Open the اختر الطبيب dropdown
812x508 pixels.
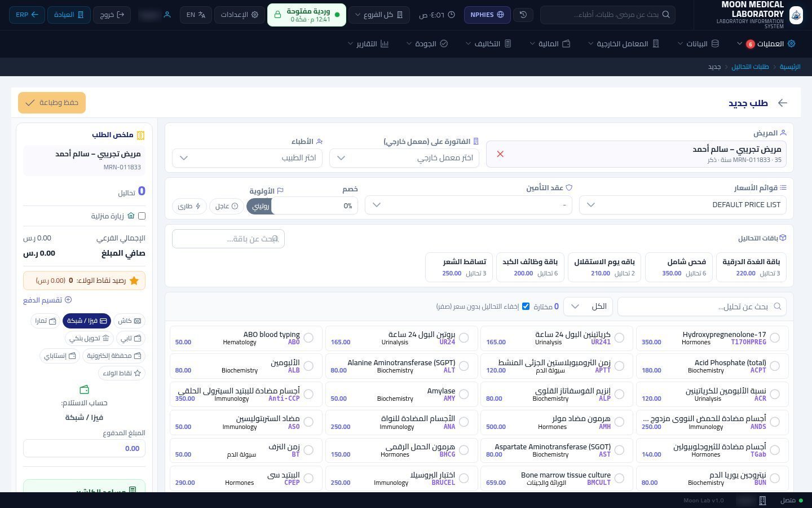(248, 158)
